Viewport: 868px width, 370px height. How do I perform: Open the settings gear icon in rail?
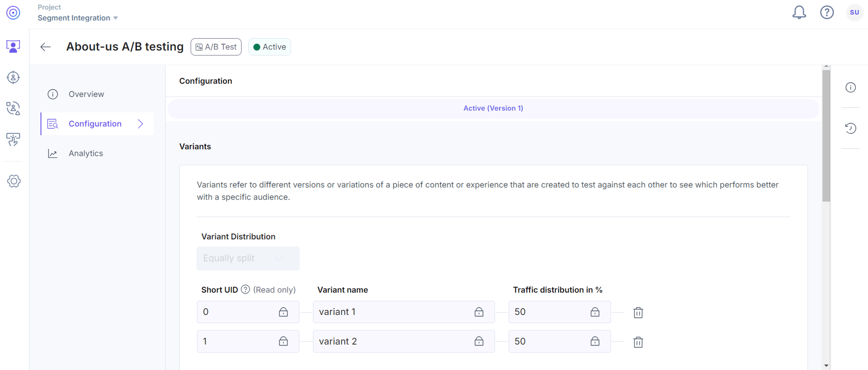14,181
